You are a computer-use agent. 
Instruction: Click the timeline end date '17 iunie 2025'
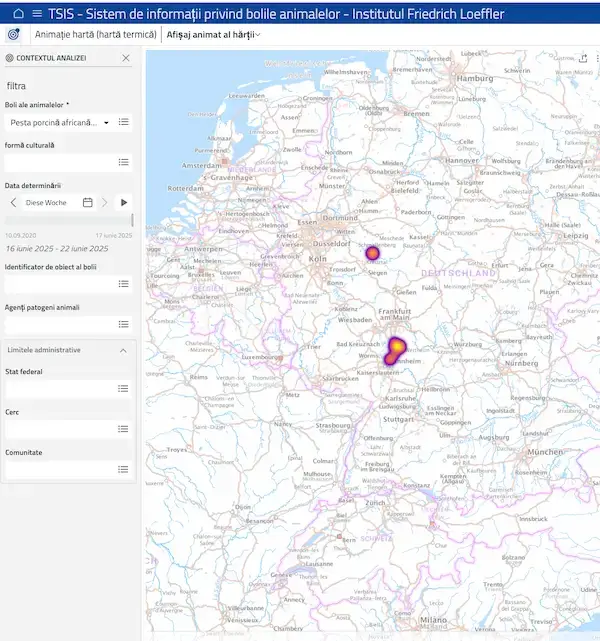[114, 235]
